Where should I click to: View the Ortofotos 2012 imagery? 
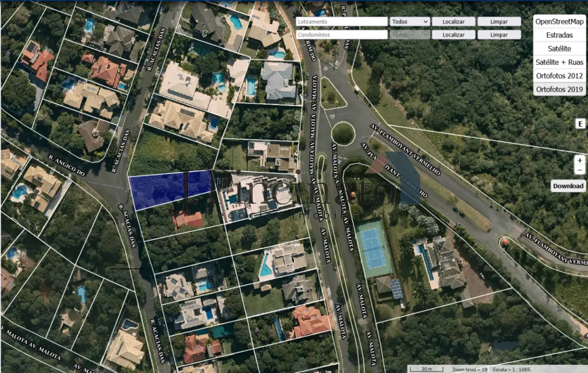[559, 75]
